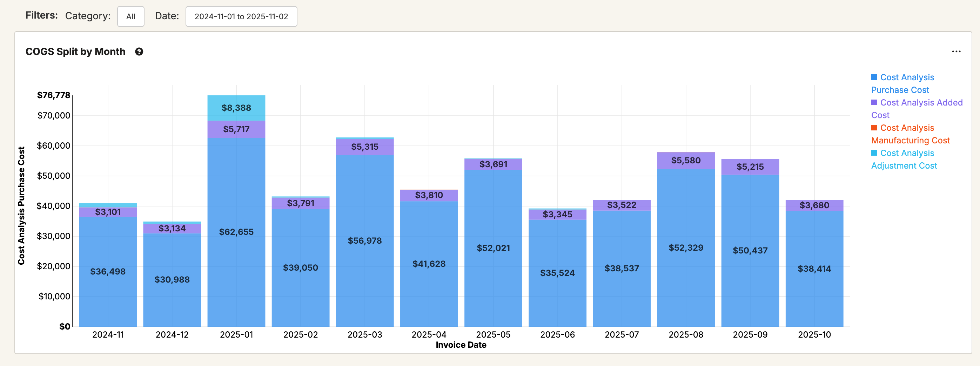Click the $8,388 adjustment segment in 2025-01
Screen dimensions: 980x366
[236, 108]
